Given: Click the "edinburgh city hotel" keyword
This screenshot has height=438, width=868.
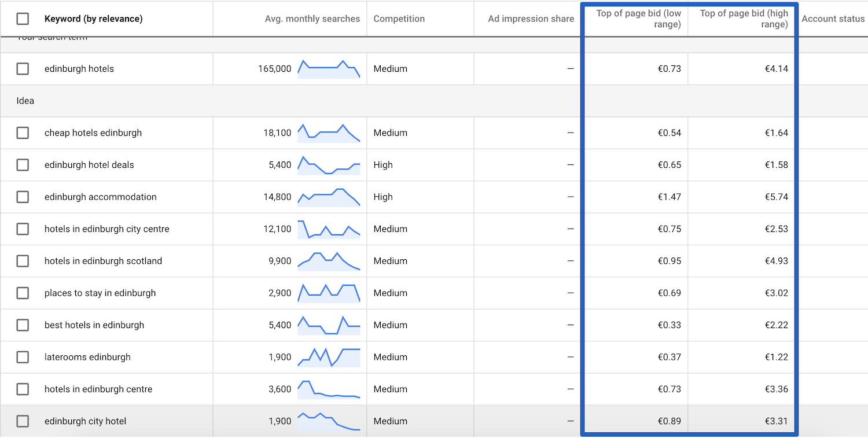Looking at the screenshot, I should coord(86,421).
